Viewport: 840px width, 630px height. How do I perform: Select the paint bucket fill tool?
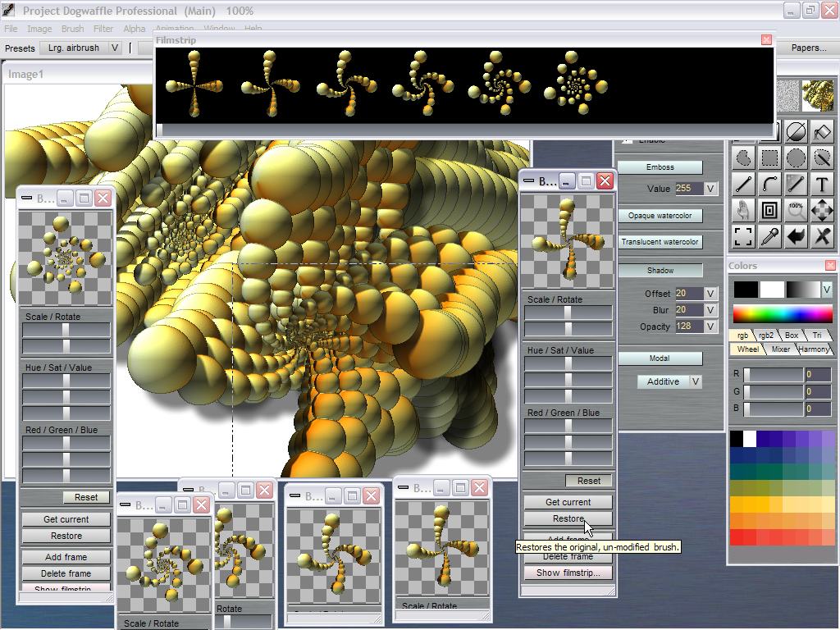click(x=822, y=131)
